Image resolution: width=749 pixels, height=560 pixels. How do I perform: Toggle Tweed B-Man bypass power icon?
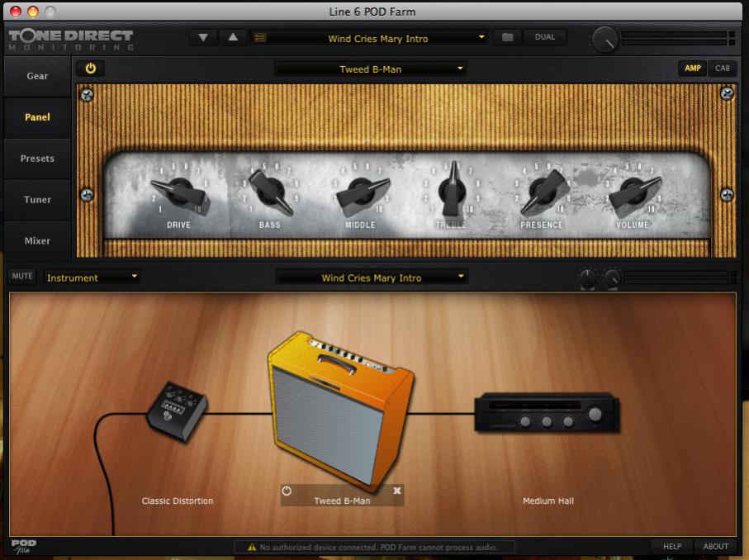coord(287,491)
